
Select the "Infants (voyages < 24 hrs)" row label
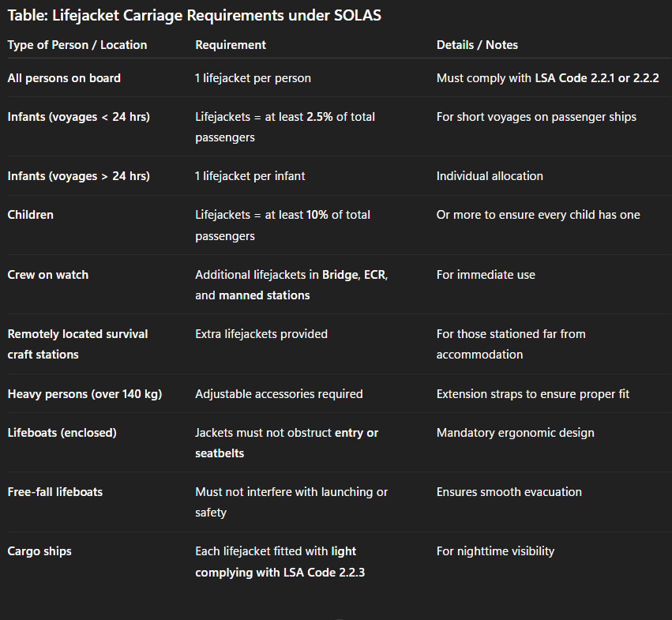78,117
